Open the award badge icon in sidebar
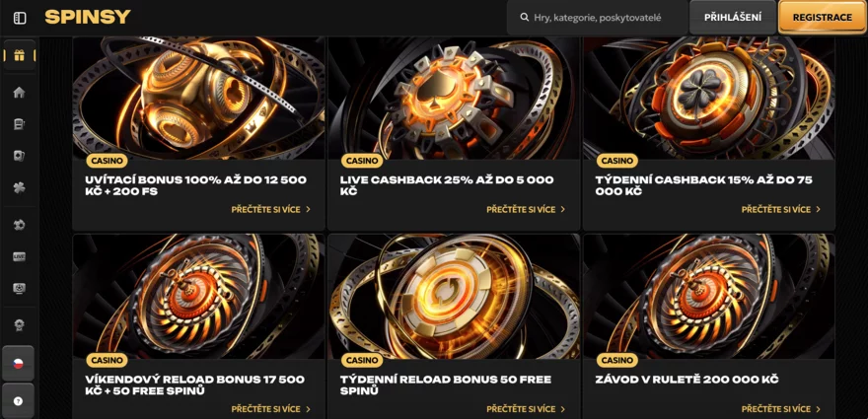Viewport: 868px width, 419px height. pyautogui.click(x=20, y=325)
